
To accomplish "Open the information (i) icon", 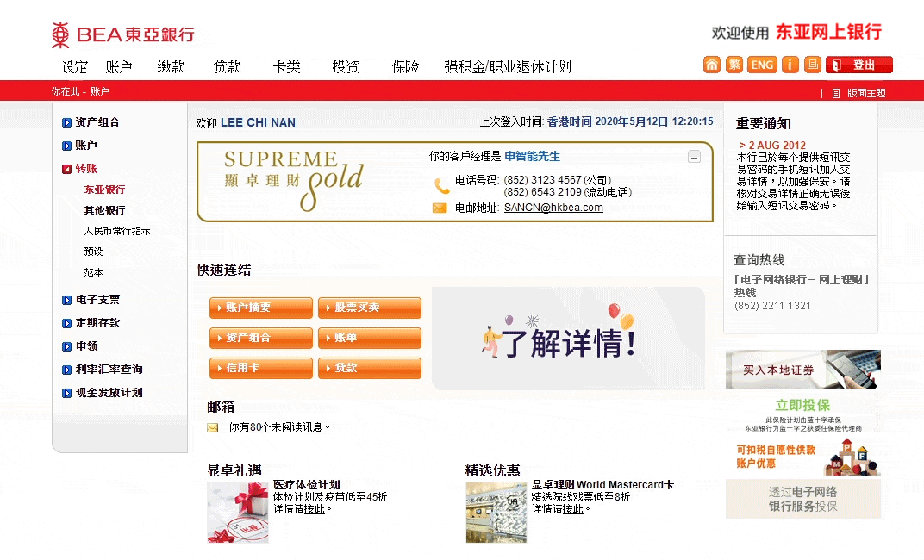I will coord(790,65).
